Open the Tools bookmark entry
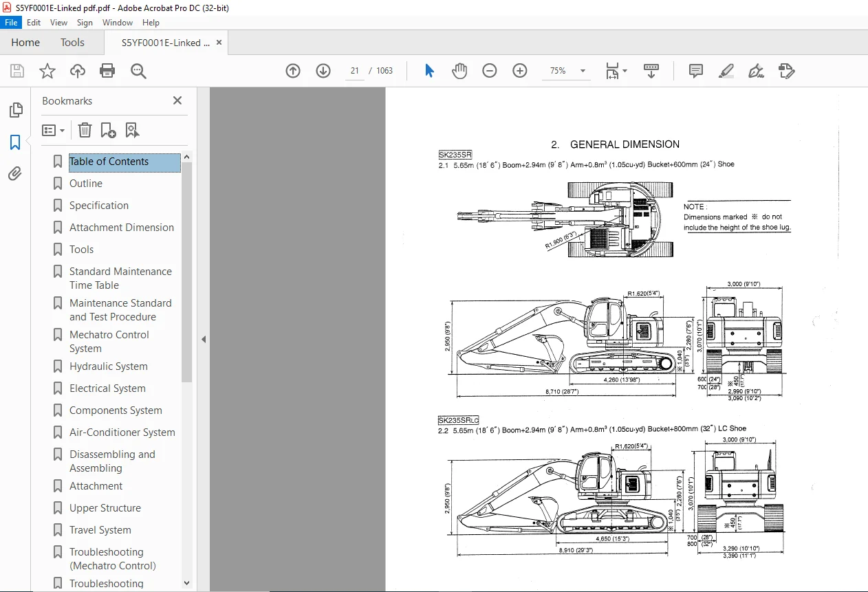Image resolution: width=868 pixels, height=592 pixels. [81, 250]
